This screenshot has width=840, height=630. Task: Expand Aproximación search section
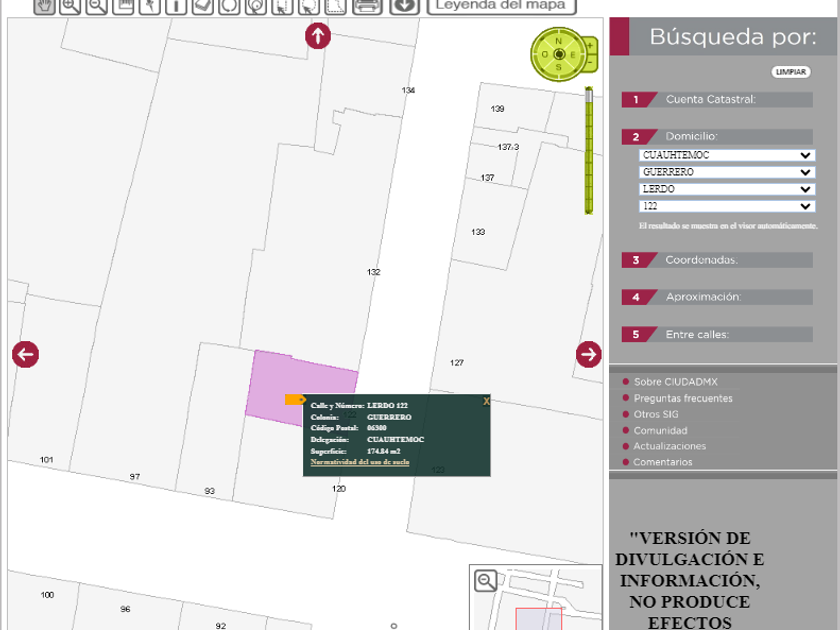pos(717,297)
